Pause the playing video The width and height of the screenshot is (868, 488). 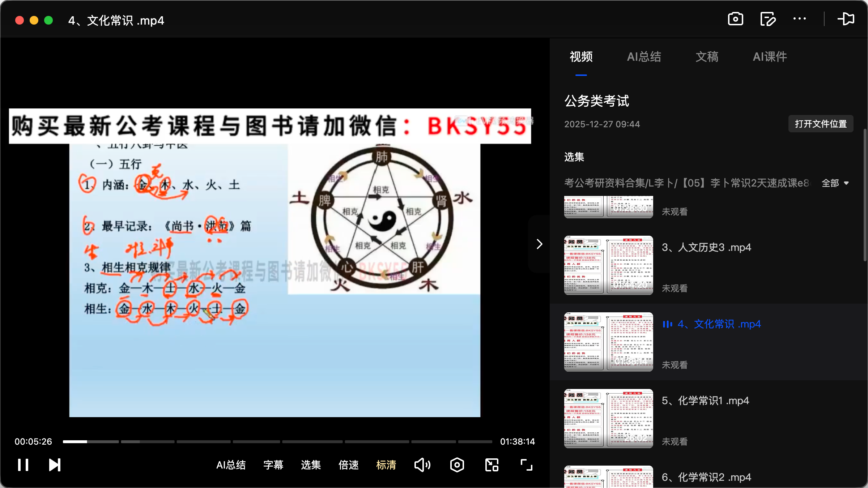click(23, 465)
